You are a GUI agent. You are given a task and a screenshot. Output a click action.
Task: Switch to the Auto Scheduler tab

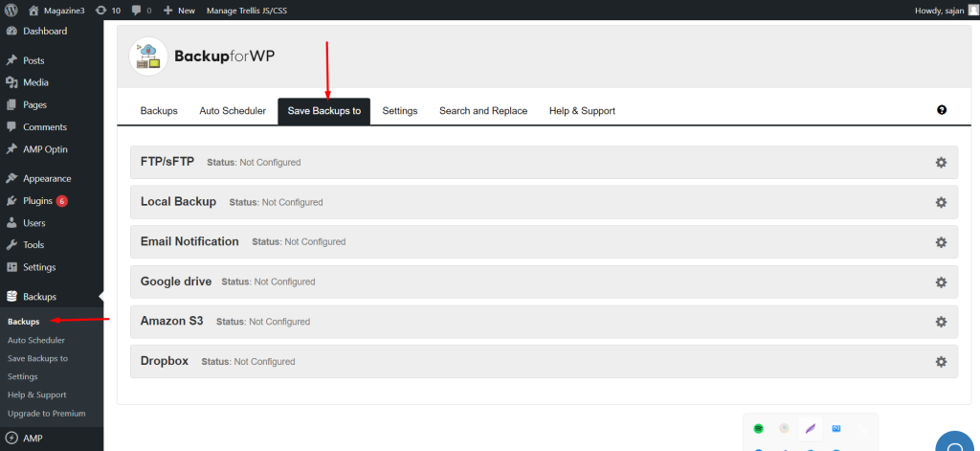point(233,111)
